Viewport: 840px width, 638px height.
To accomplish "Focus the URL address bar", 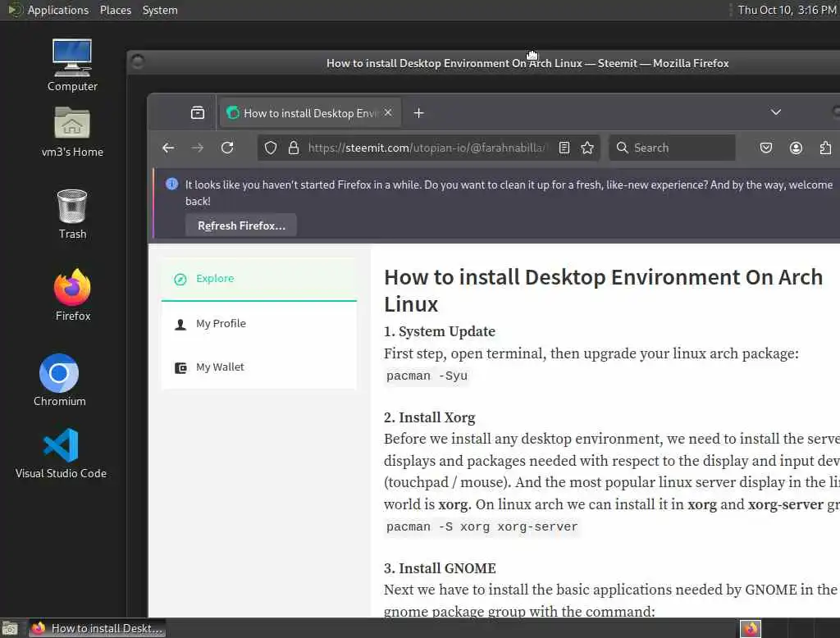I will click(427, 148).
